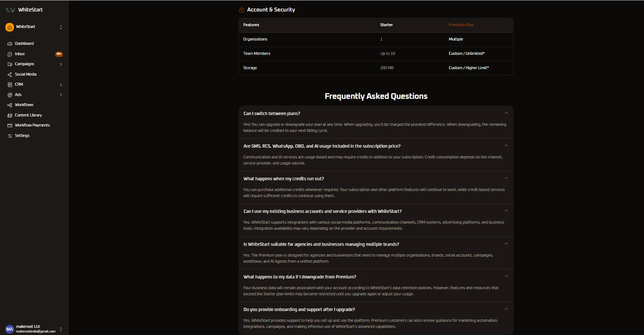Click the Ads target icon
644x335 pixels.
(x=10, y=95)
